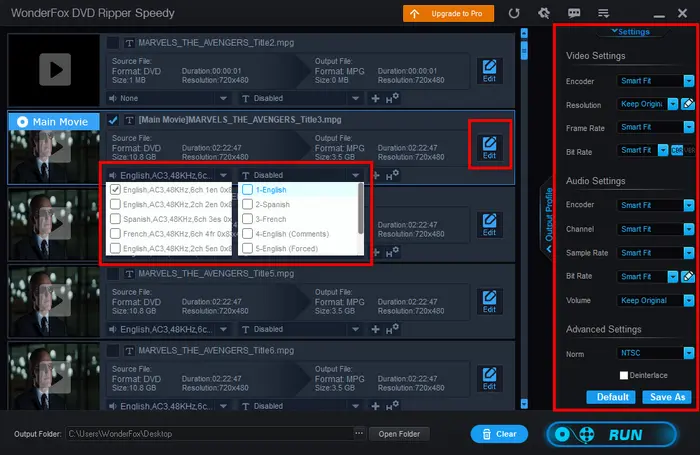Image resolution: width=700 pixels, height=455 pixels.
Task: Edit the Main Movie Title3.mpg
Action: 489,148
